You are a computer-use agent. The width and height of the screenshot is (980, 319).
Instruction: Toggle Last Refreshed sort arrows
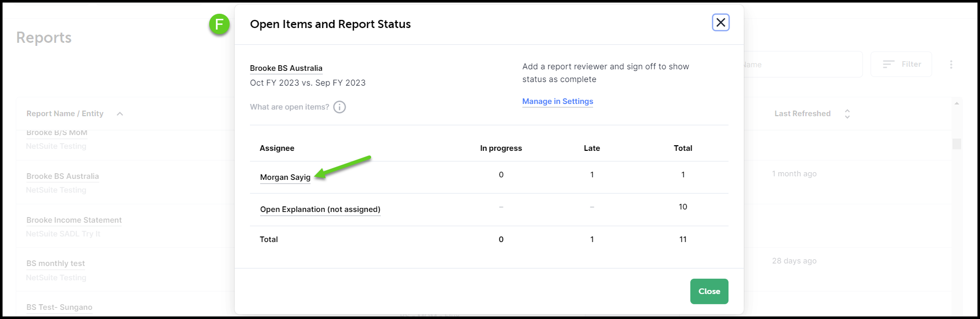[x=847, y=114]
